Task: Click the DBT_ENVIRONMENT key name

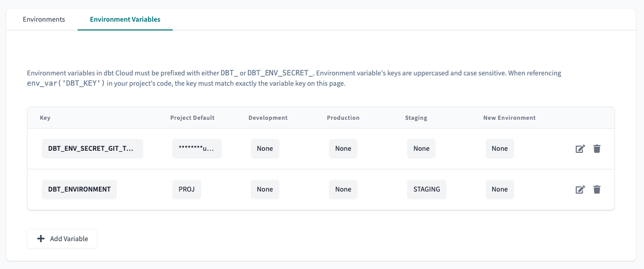Action: [x=79, y=189]
